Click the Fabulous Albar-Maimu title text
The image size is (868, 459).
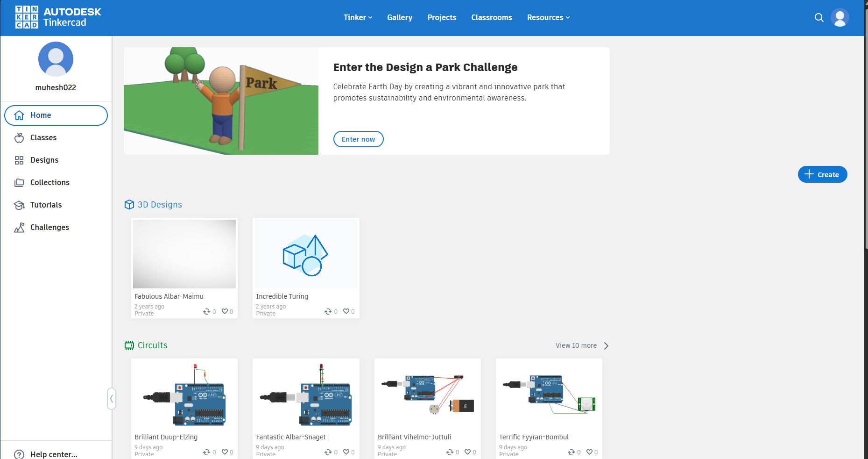click(169, 296)
